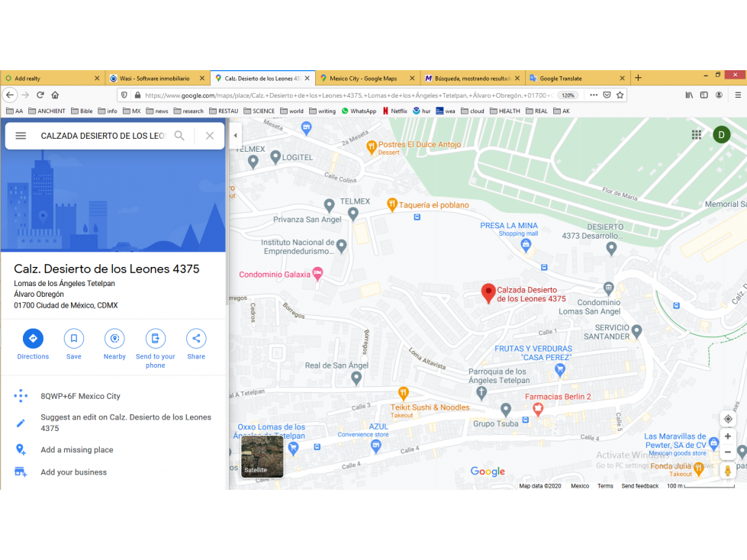Zoom in on the map
Viewport: 747px width, 560px height.
pos(728,436)
